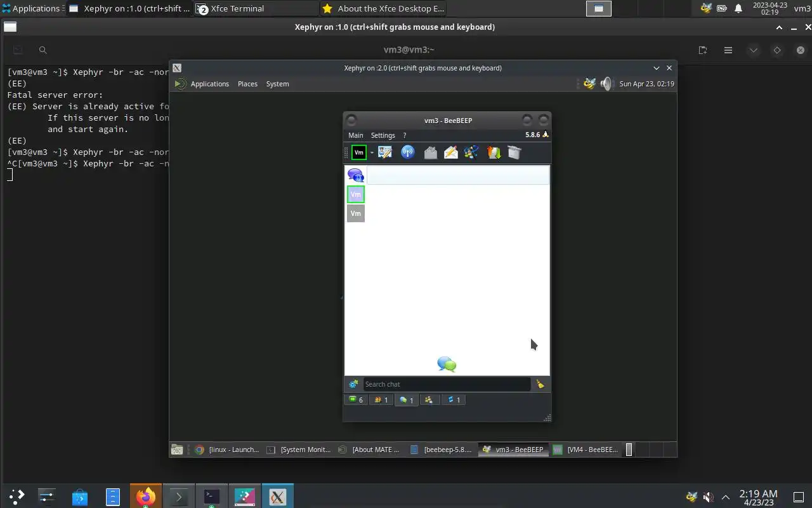Click the muted volume icon in bottom tray
This screenshot has width=812, height=508.
tap(709, 497)
